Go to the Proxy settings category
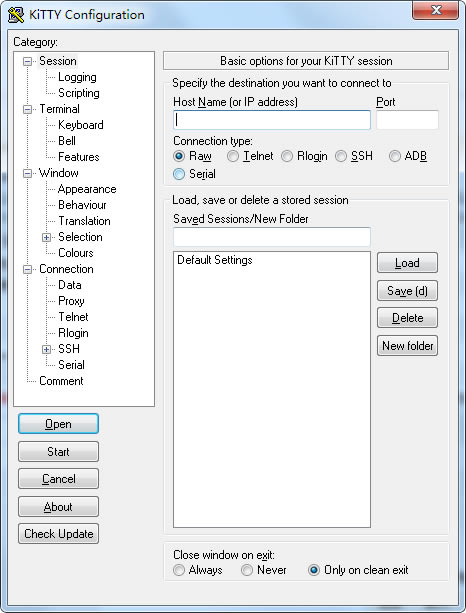Viewport: 466px width, 613px height. point(71,301)
